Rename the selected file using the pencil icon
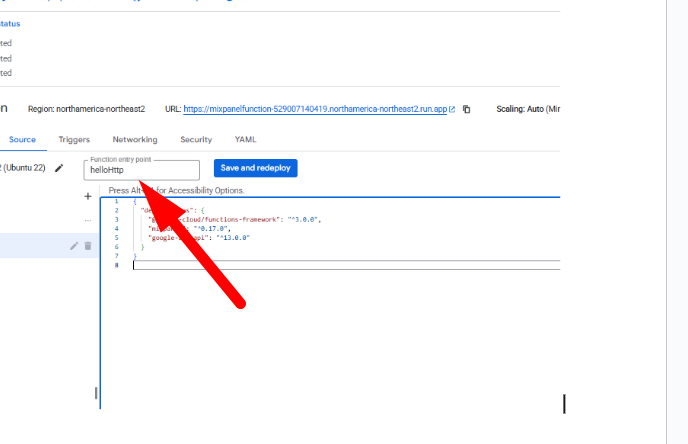688x444 pixels. [x=74, y=246]
